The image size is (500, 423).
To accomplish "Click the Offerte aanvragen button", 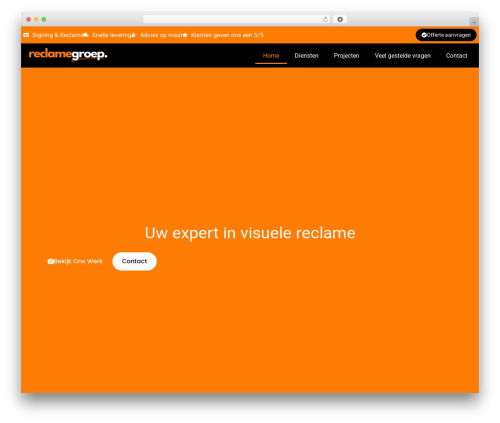I will click(446, 35).
